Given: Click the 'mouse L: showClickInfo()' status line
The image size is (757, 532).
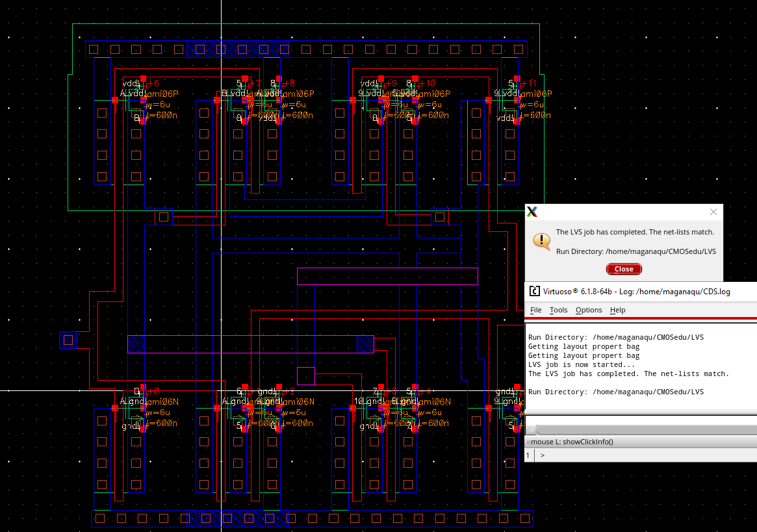Looking at the screenshot, I should click(572, 442).
